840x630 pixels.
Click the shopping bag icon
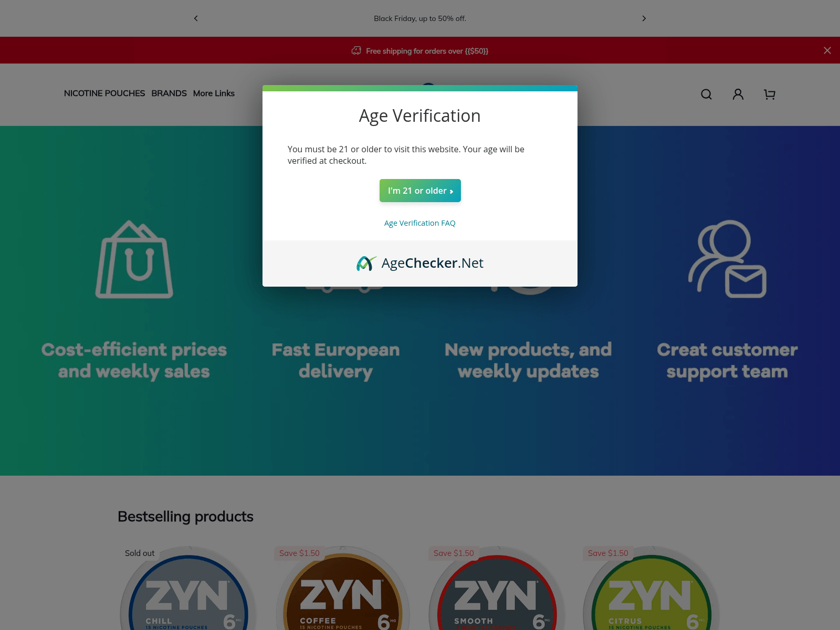click(x=134, y=259)
